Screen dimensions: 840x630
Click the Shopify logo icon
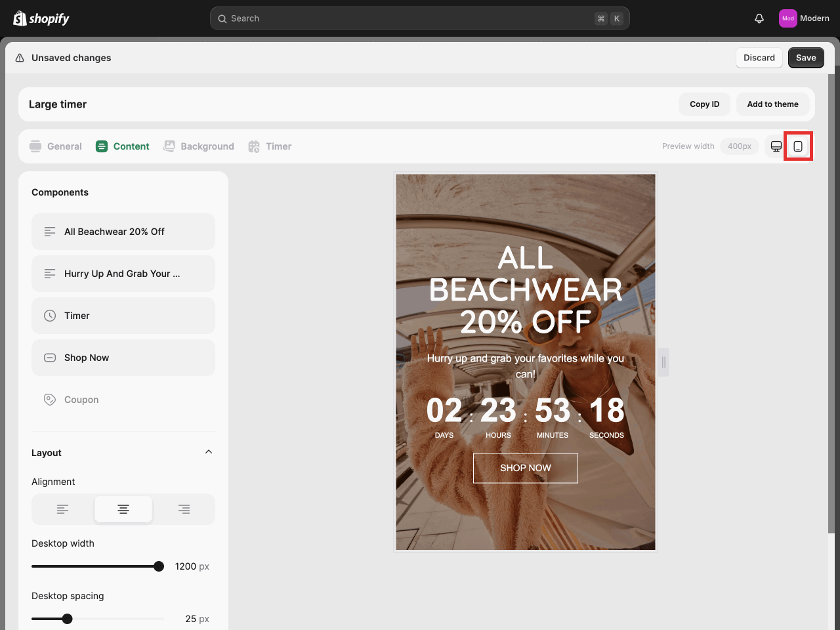pos(20,18)
